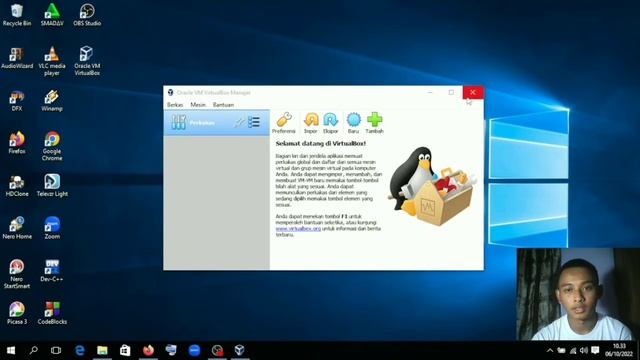Click the pin icon beside Perkakas
This screenshot has width=640, height=360.
click(x=239, y=122)
